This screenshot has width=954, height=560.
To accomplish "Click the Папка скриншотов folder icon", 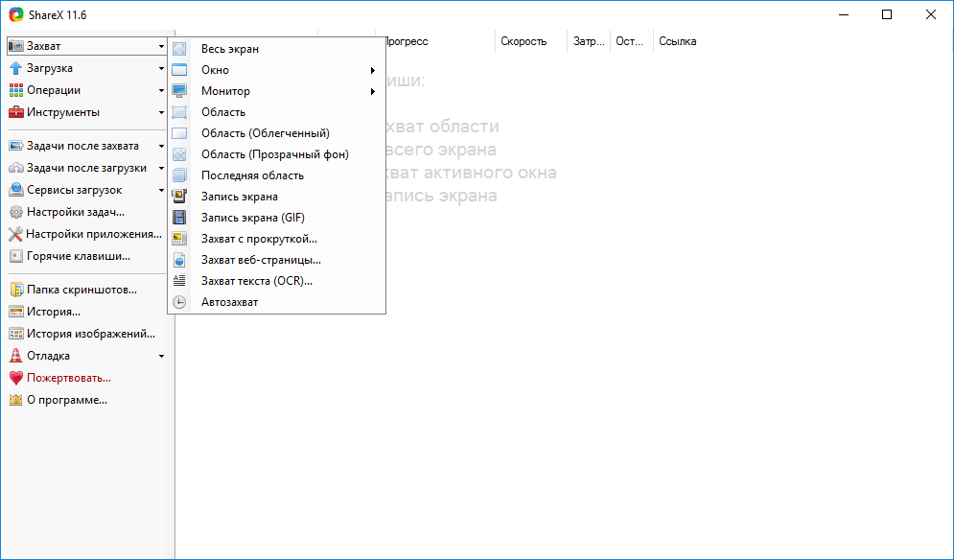I will click(16, 290).
